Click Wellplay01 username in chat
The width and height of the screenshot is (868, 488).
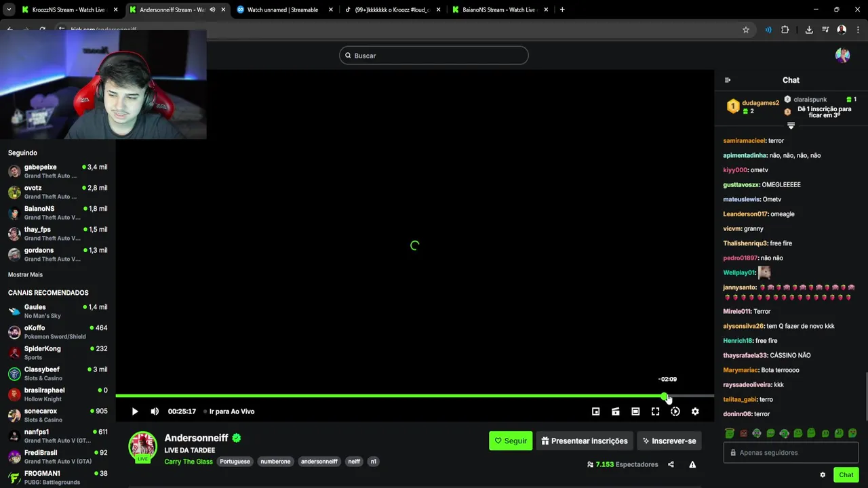[738, 272]
